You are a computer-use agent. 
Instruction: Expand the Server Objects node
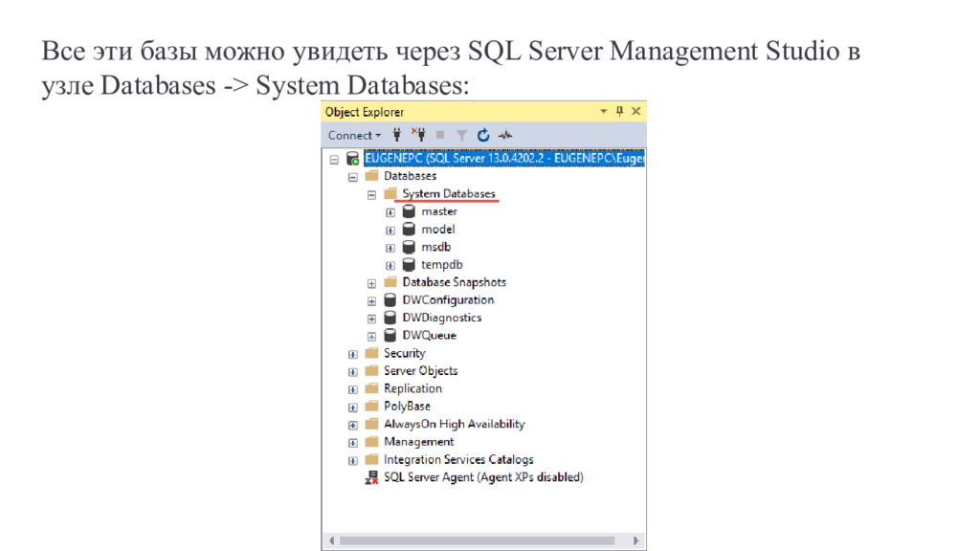353,372
